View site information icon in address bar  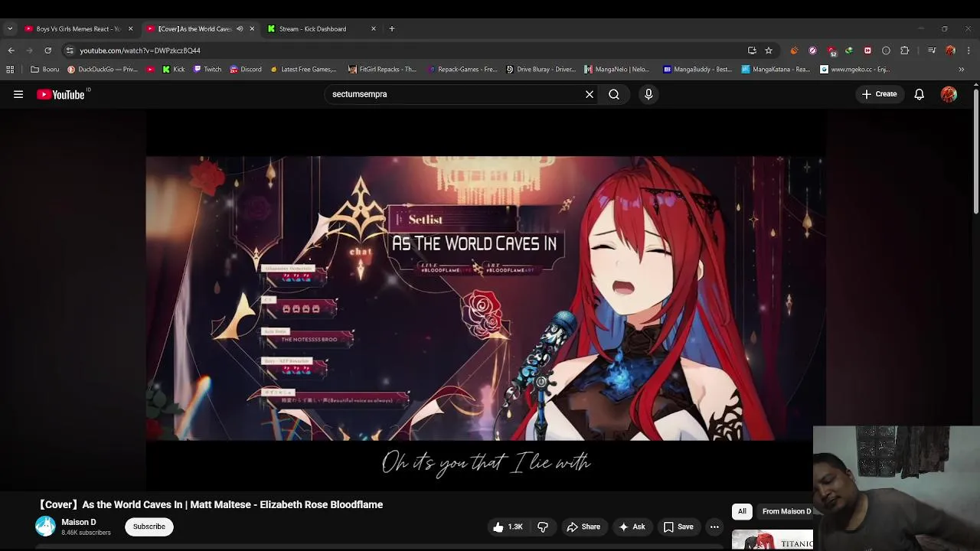[x=70, y=51]
